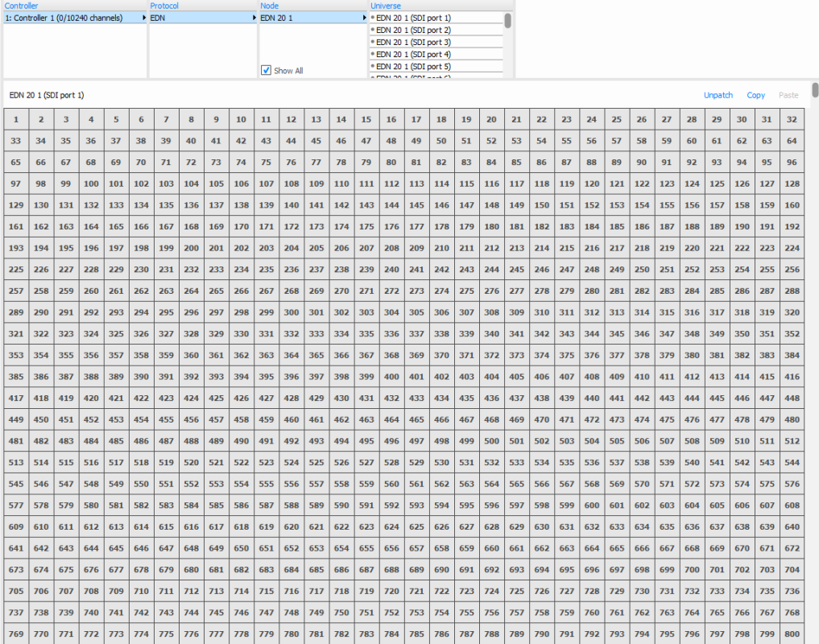The width and height of the screenshot is (819, 644).
Task: Select channel cell 32
Action: (792, 120)
